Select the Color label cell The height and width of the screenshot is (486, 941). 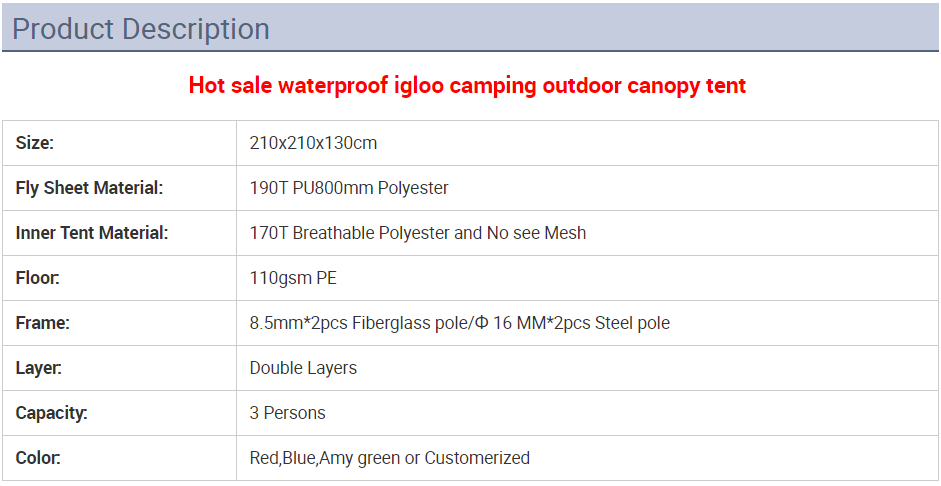coord(38,458)
